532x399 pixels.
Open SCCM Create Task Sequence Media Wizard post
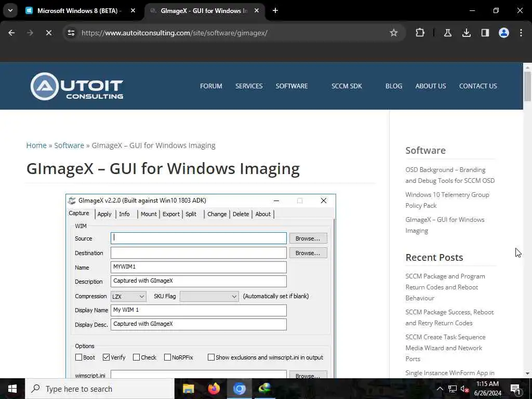click(445, 348)
